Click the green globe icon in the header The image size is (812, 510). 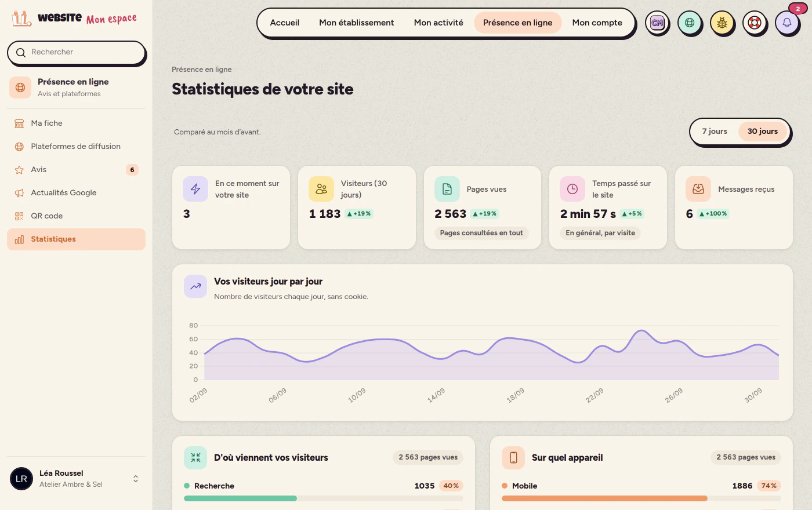tap(690, 23)
